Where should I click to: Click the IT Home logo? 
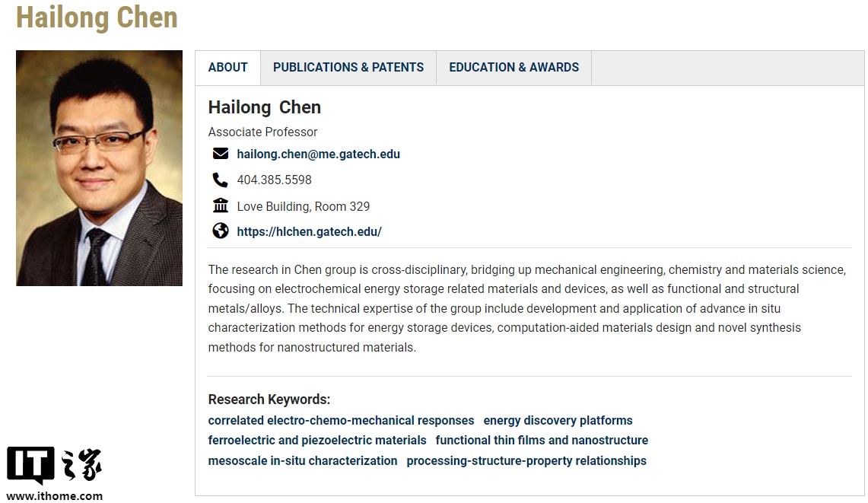click(55, 466)
